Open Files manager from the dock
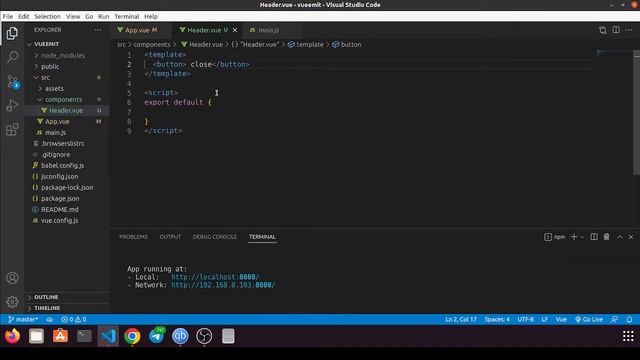This screenshot has width=640, height=360. tap(36, 336)
